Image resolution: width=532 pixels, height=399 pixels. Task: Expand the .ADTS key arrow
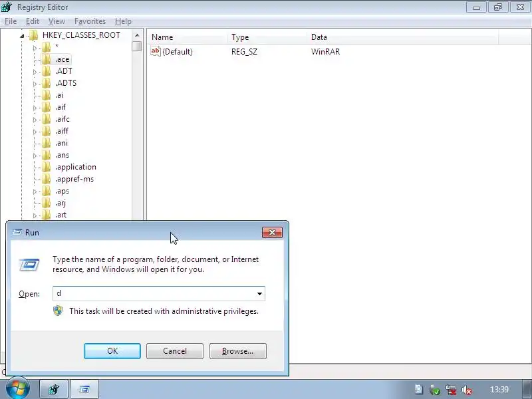coord(35,84)
